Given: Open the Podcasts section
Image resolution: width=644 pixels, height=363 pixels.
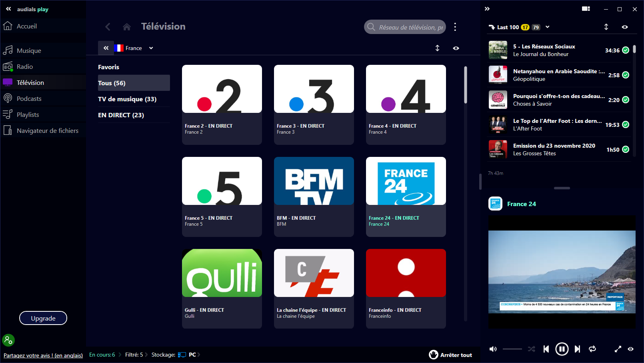Looking at the screenshot, I should coord(43,98).
